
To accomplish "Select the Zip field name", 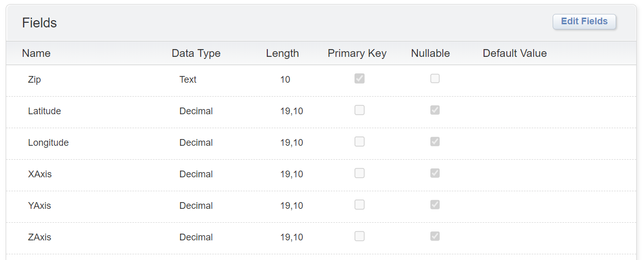I will coord(34,80).
